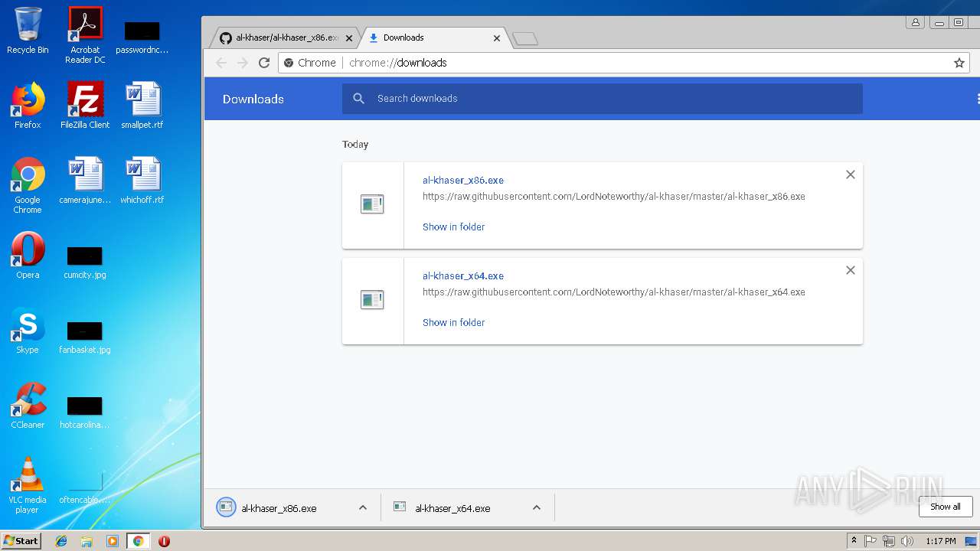Click the al-khaser_x86.exe source URL
The width and height of the screenshot is (980, 551).
(613, 197)
